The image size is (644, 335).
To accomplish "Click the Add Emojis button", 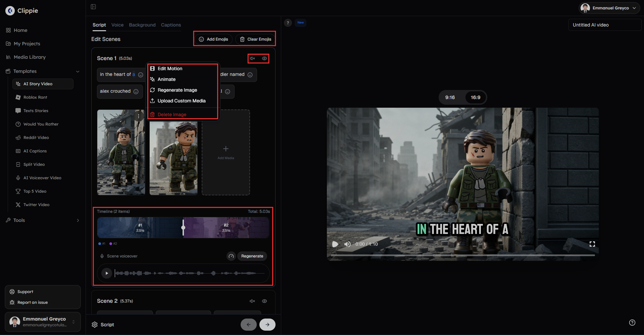I will pos(213,39).
